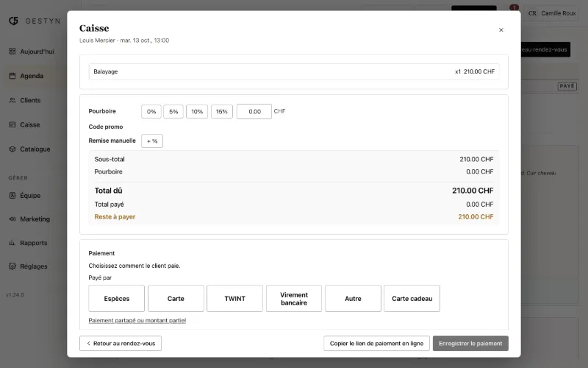Click Retour au rendez-vous button
588x368 pixels.
coord(121,343)
